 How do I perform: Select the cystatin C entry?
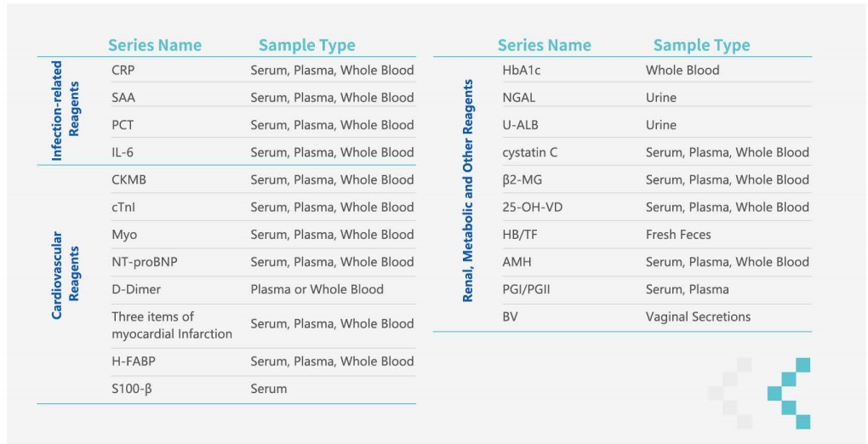(x=530, y=152)
